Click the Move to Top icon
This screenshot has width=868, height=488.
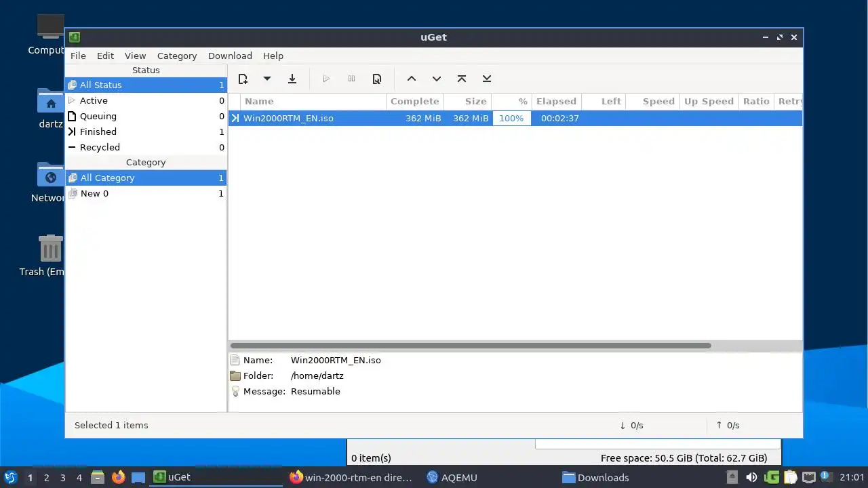462,79
